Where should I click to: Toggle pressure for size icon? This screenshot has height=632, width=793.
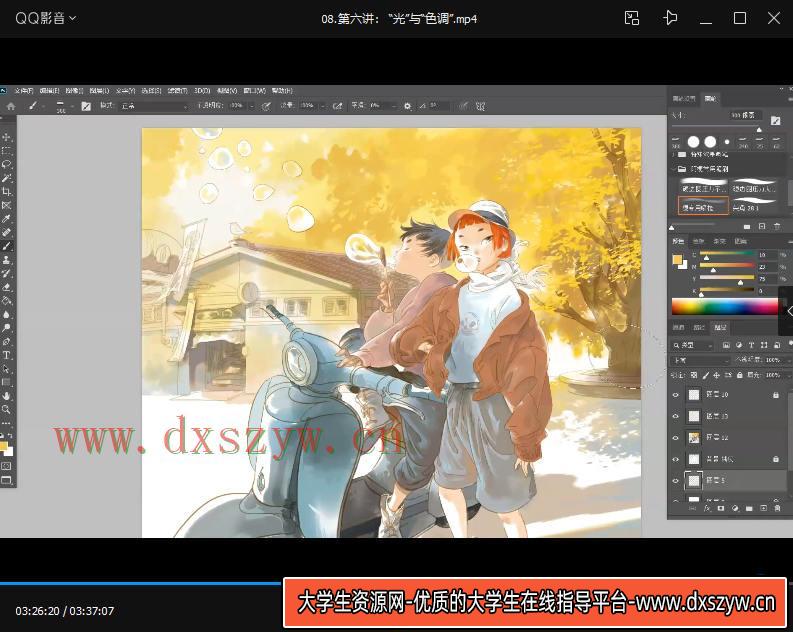point(463,106)
